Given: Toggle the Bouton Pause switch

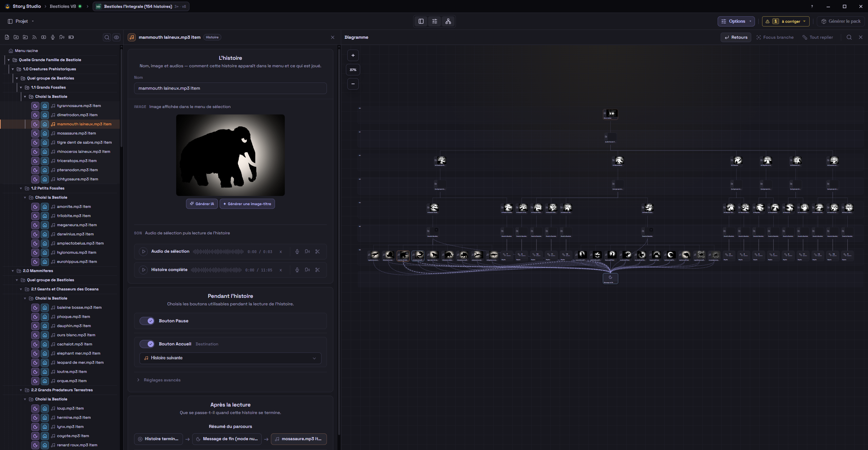Looking at the screenshot, I should 147,321.
